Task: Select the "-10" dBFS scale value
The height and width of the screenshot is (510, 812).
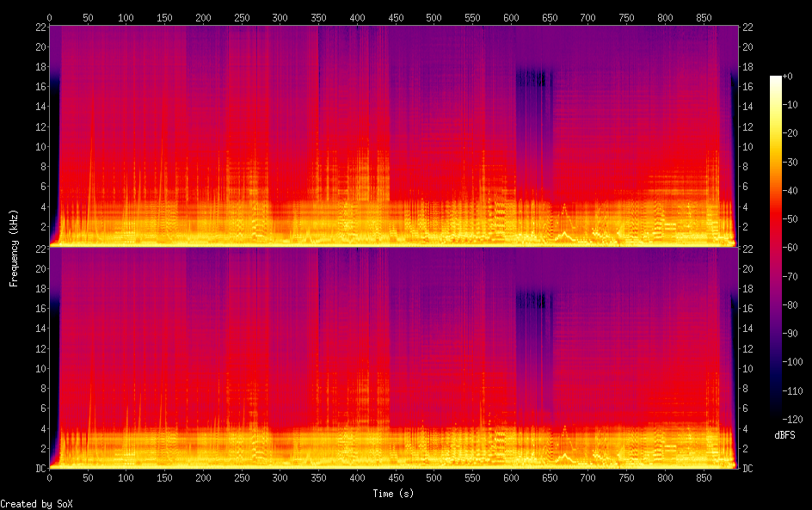Action: (790, 105)
